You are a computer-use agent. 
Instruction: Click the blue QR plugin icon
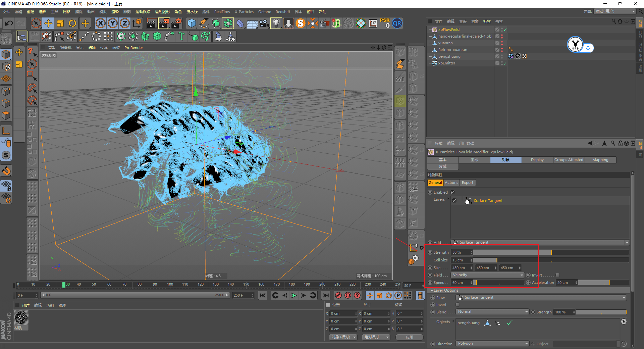pos(397,23)
